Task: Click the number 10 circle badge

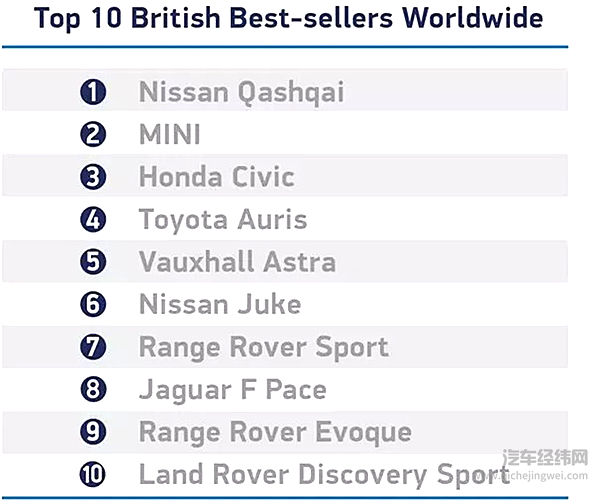Action: coord(93,474)
